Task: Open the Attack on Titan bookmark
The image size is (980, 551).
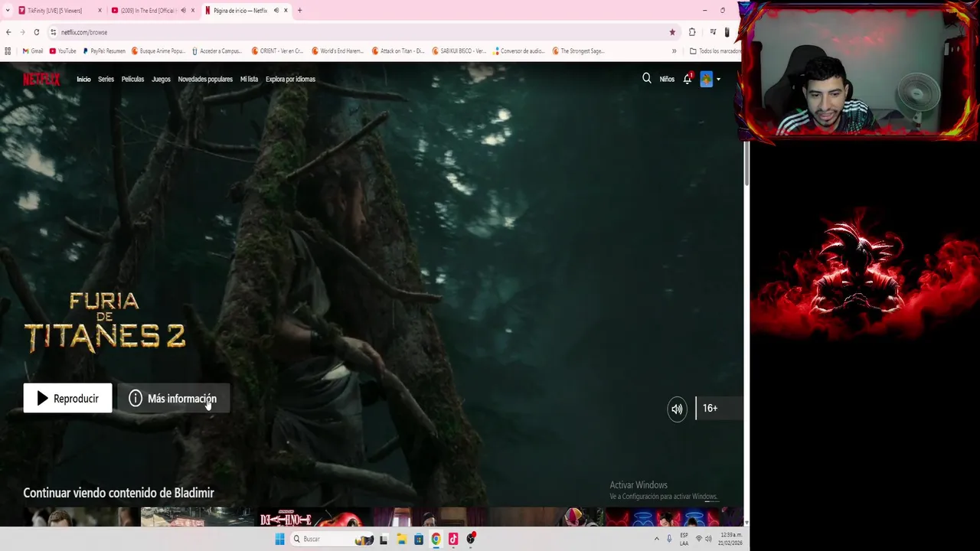Action: [398, 51]
